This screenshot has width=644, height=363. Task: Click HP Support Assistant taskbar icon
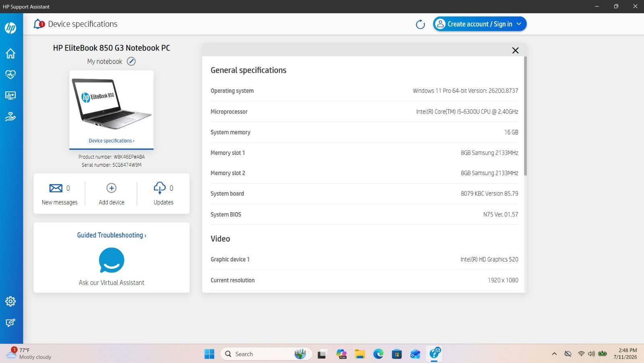tap(434, 354)
